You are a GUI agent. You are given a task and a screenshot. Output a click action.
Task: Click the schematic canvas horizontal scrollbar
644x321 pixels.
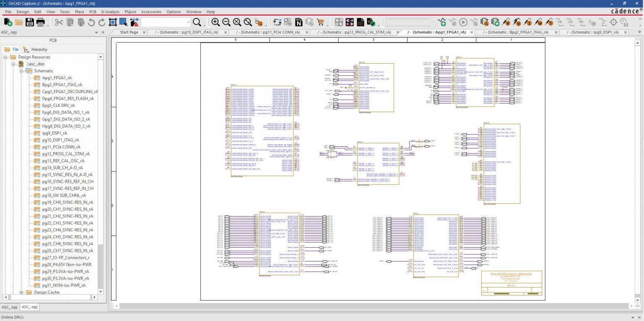click(x=373, y=306)
